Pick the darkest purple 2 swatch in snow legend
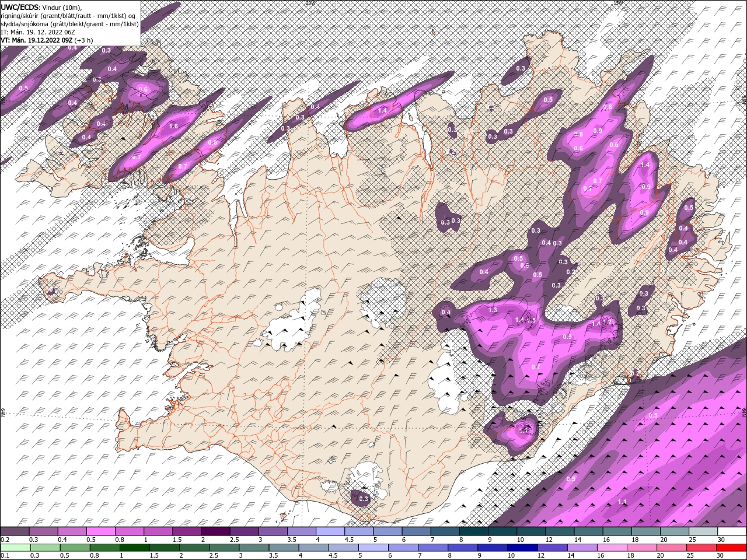Viewport: 747px width, 560px height. click(x=215, y=531)
